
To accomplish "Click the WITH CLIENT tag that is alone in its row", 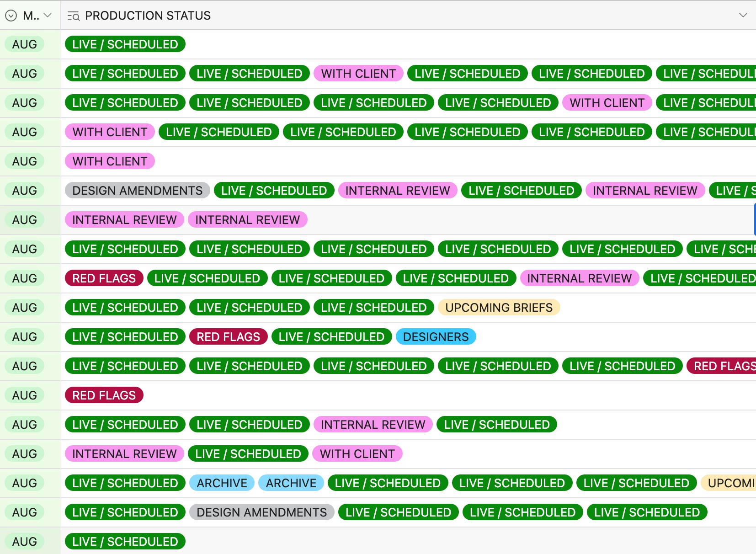I will (110, 161).
